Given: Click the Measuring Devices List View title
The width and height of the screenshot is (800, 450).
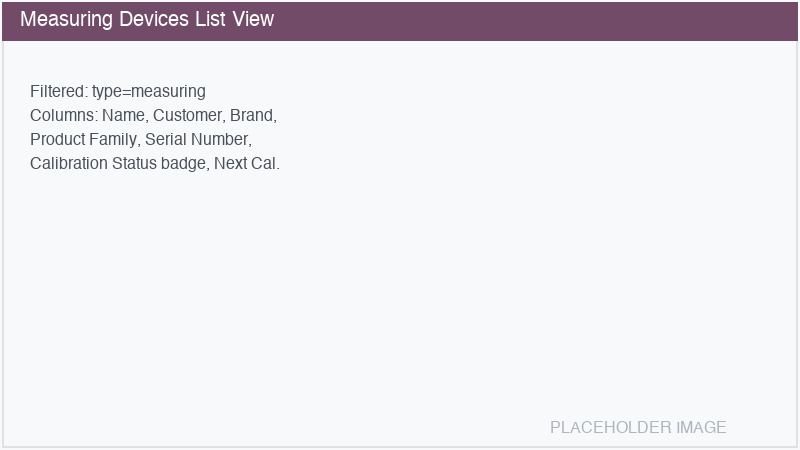Looking at the screenshot, I should [x=147, y=20].
